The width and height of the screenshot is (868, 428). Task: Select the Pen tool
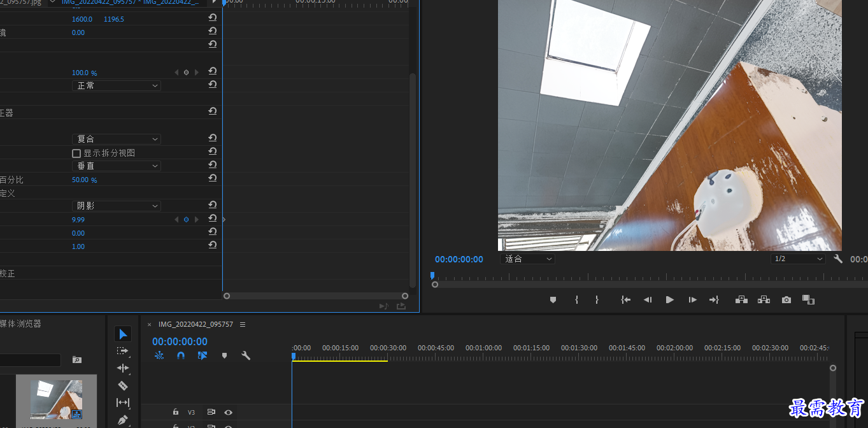click(123, 420)
